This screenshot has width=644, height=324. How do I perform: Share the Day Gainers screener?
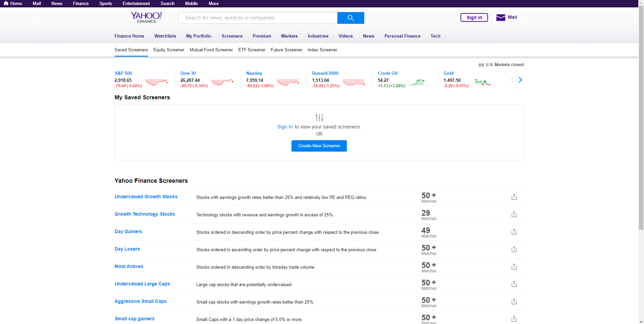tap(514, 232)
